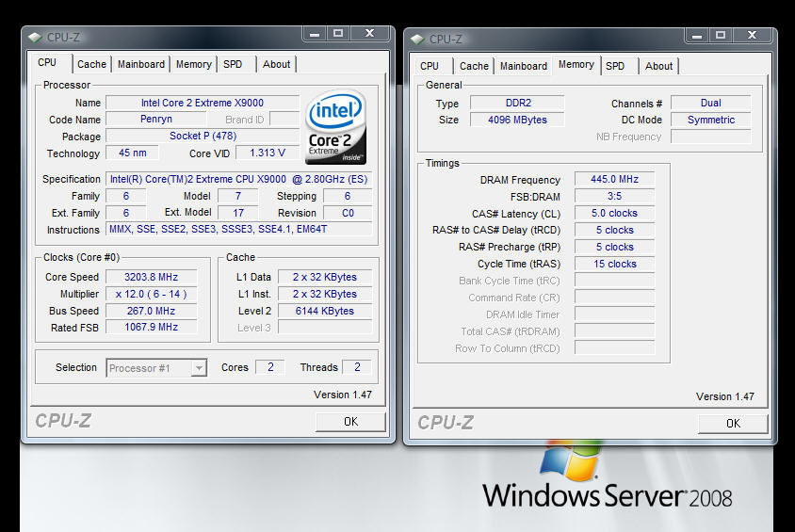Image resolution: width=795 pixels, height=532 pixels.
Task: Click the Bus Speed value 267.0 MHz
Action: click(151, 311)
